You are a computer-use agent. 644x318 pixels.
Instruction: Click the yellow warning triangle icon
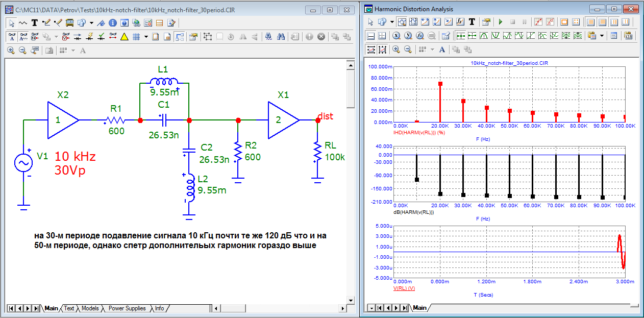pyautogui.click(x=124, y=36)
